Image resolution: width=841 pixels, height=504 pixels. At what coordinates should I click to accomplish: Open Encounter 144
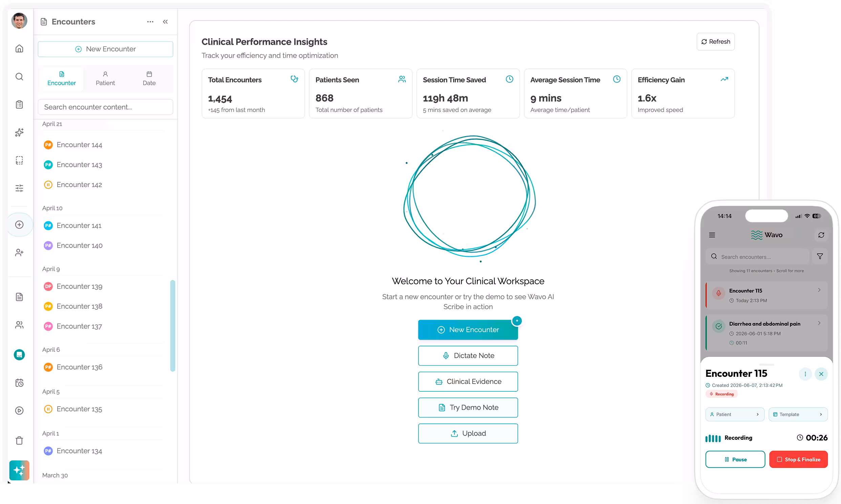click(x=79, y=145)
